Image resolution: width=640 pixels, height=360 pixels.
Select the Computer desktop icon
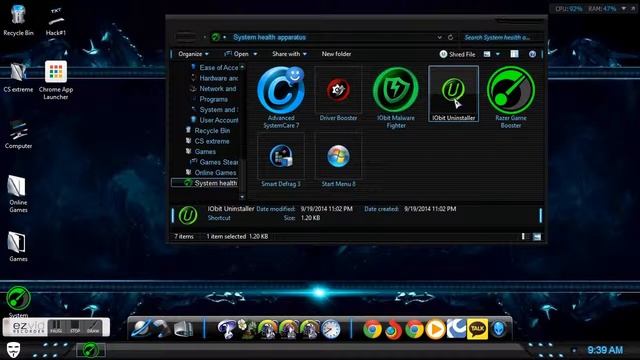click(18, 134)
